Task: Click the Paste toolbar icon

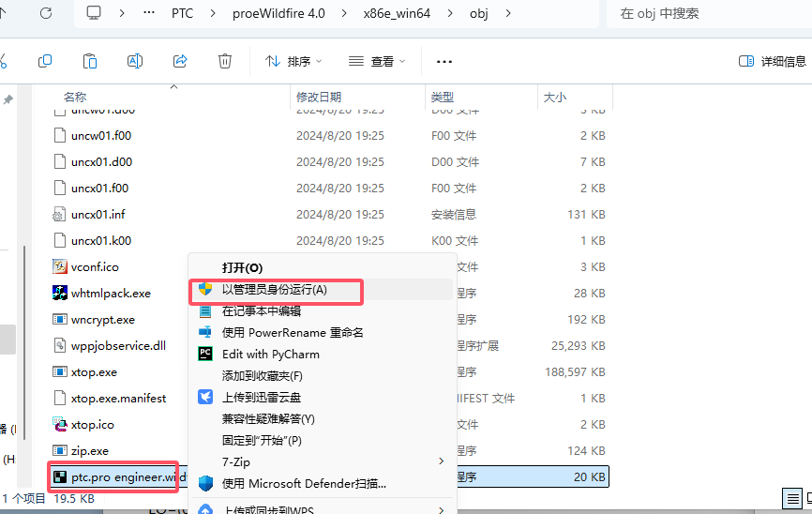Action: pyautogui.click(x=90, y=61)
